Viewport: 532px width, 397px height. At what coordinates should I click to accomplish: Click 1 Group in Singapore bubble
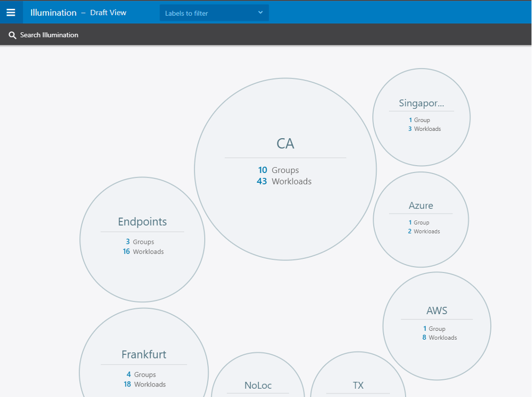tap(420, 120)
